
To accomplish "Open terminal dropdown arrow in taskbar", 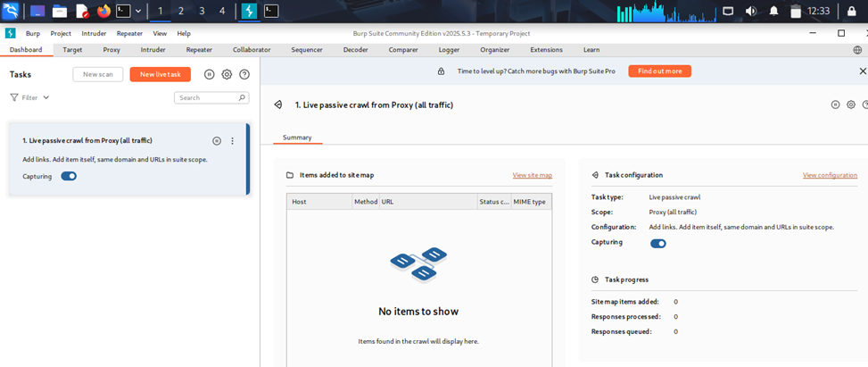I will click(138, 11).
